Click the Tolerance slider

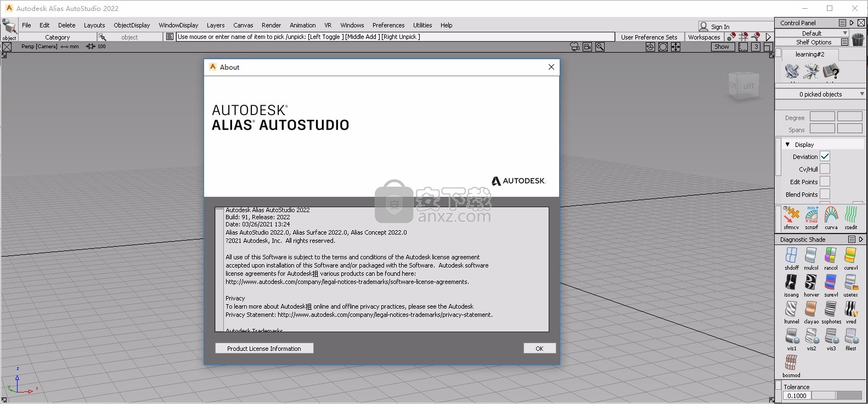(837, 395)
